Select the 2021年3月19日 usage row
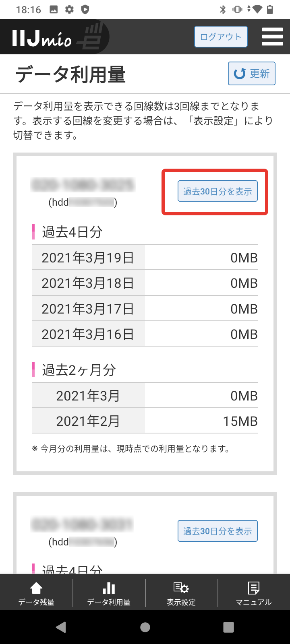The height and width of the screenshot is (644, 290). (x=145, y=258)
